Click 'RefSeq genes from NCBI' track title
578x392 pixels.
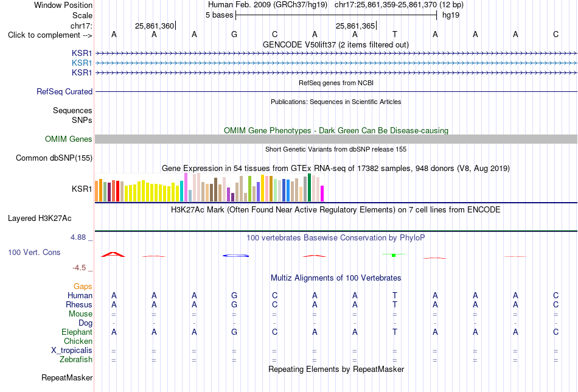point(336,83)
